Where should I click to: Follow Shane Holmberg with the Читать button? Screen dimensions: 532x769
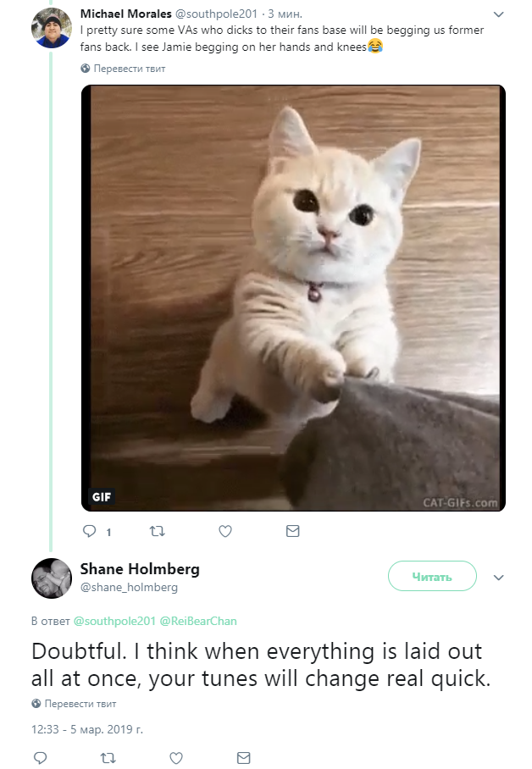pyautogui.click(x=432, y=576)
